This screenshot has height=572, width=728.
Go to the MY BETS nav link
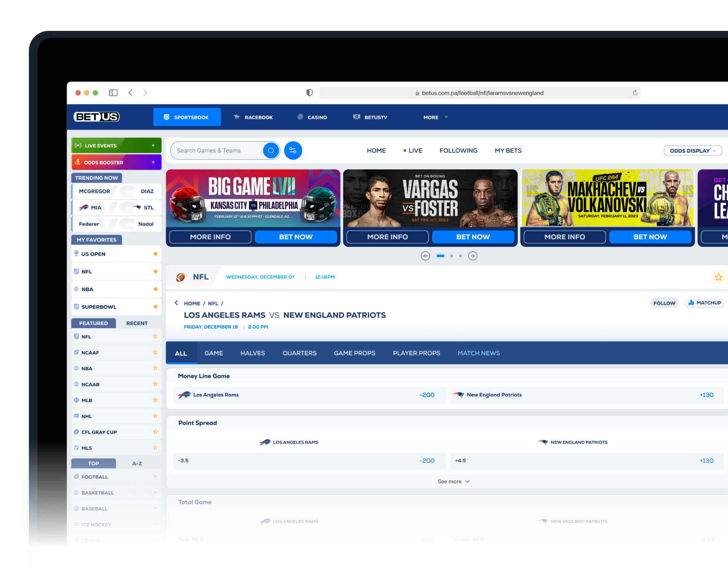point(508,151)
